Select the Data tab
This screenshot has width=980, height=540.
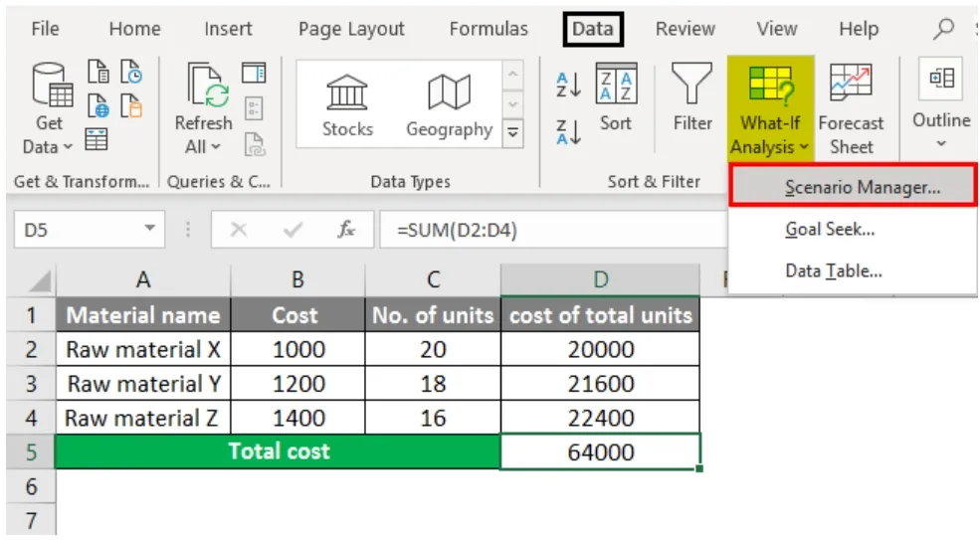coord(593,29)
